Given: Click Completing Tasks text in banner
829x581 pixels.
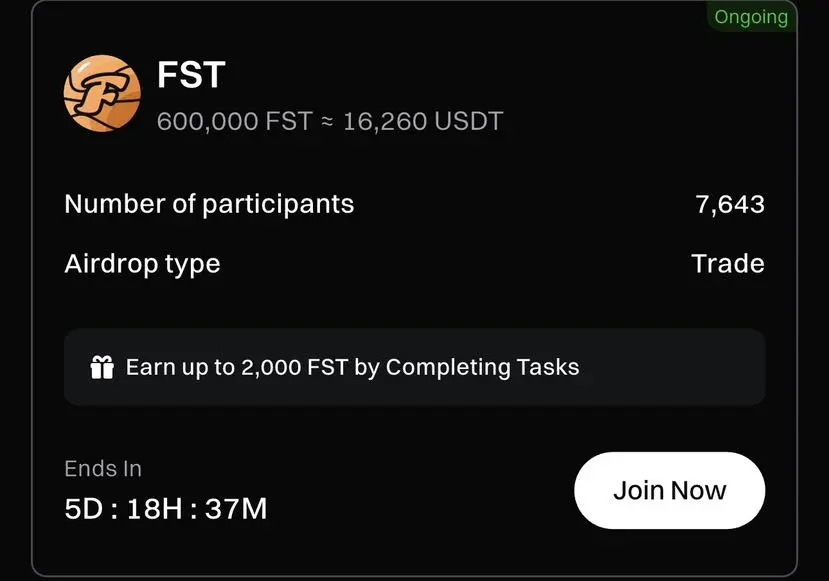Looking at the screenshot, I should 482,367.
